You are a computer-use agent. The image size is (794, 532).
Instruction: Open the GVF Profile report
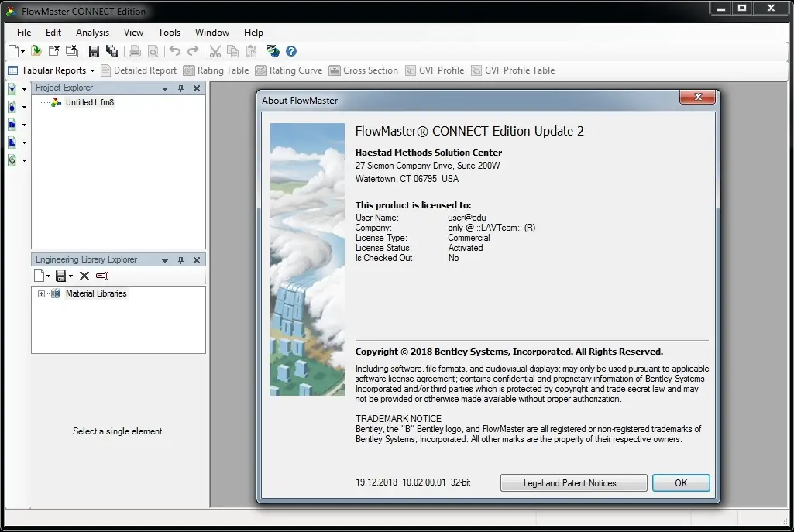pyautogui.click(x=435, y=70)
